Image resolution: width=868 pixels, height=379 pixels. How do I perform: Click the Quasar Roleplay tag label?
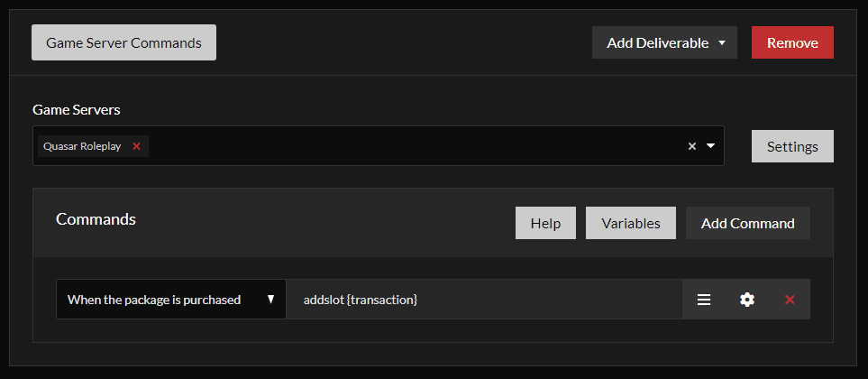(x=82, y=146)
